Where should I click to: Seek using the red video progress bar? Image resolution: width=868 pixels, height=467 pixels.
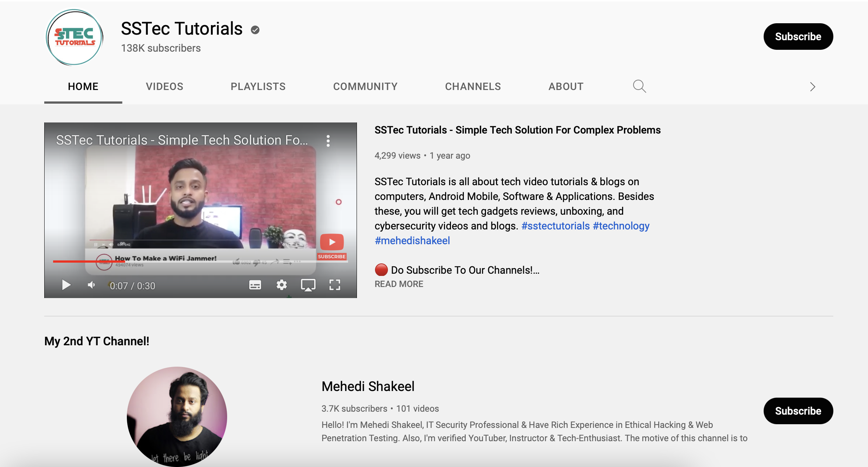(x=200, y=261)
